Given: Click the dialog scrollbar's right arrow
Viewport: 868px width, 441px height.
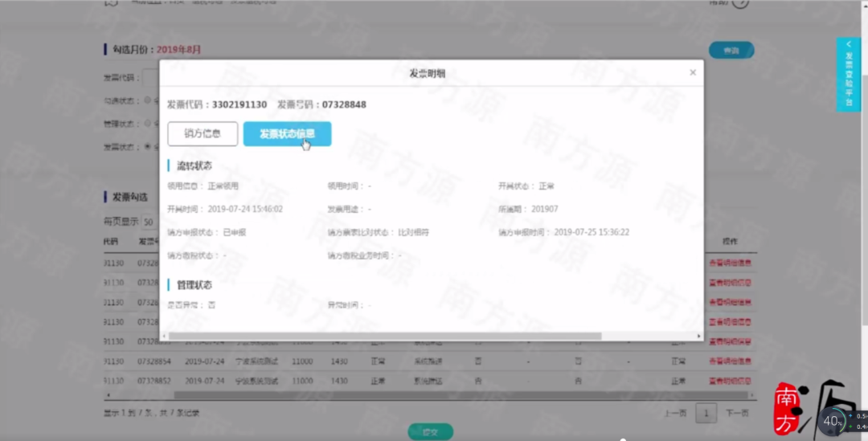Looking at the screenshot, I should (698, 336).
